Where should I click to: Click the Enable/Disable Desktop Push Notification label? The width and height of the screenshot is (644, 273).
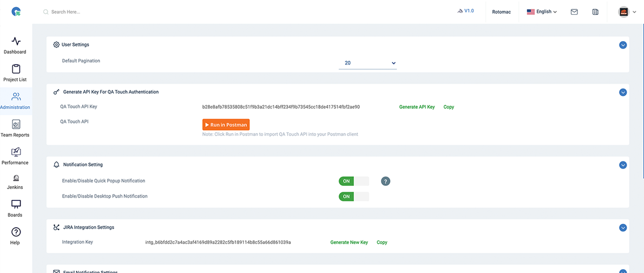pyautogui.click(x=105, y=196)
